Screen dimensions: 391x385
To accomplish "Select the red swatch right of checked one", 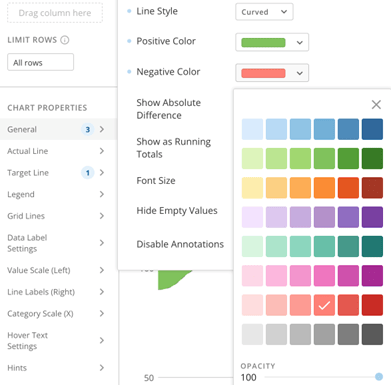I will [x=348, y=305].
